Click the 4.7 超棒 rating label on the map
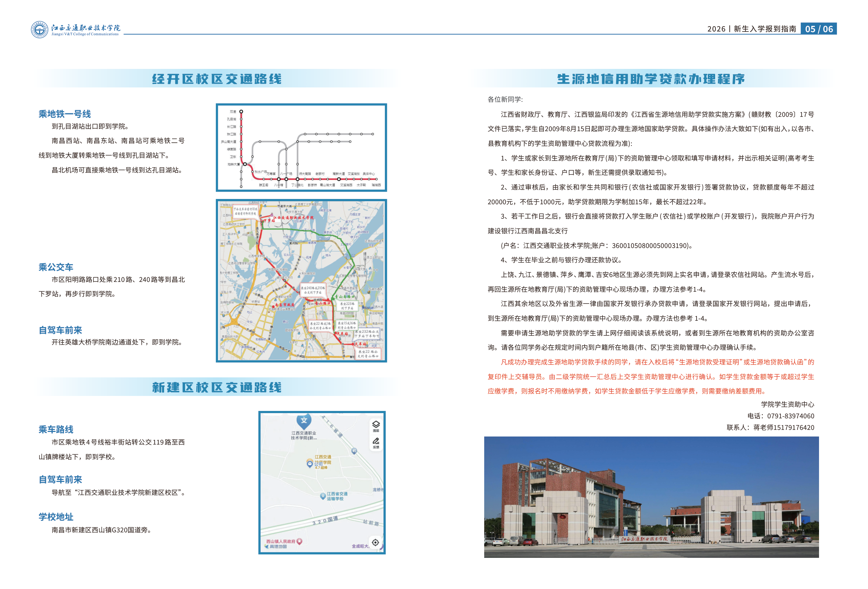Image resolution: width=868 pixels, height=589 pixels. pyautogui.click(x=321, y=467)
